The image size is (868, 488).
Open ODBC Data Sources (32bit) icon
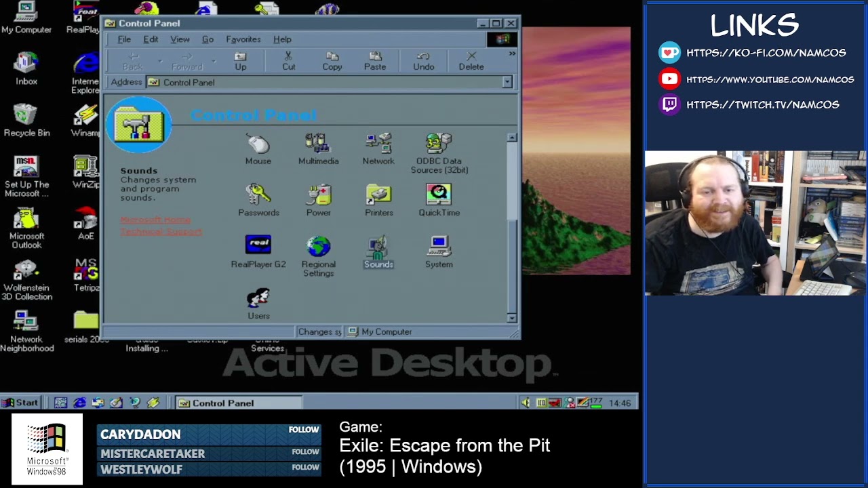[x=439, y=154]
